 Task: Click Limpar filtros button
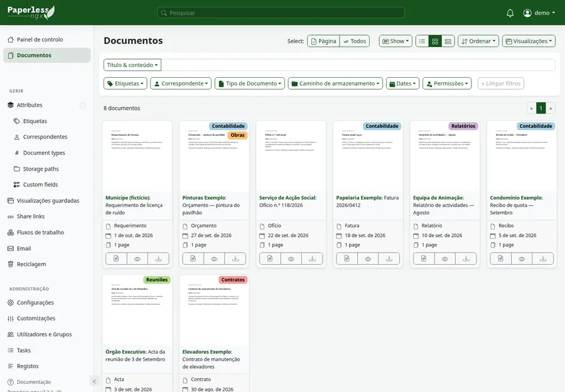click(x=501, y=83)
